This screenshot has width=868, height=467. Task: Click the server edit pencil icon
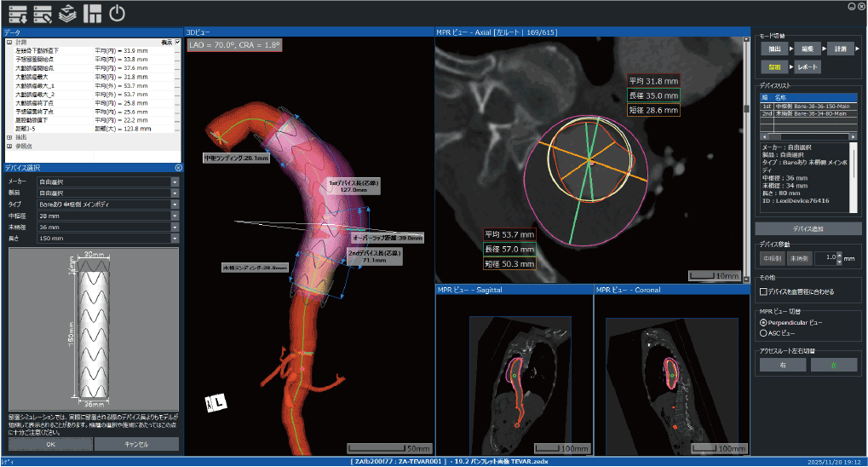43,14
